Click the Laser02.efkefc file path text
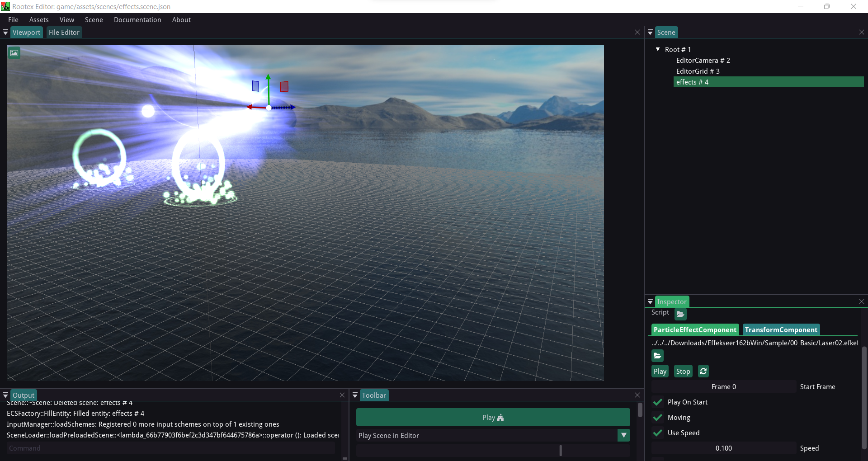This screenshot has width=868, height=461. [755, 343]
